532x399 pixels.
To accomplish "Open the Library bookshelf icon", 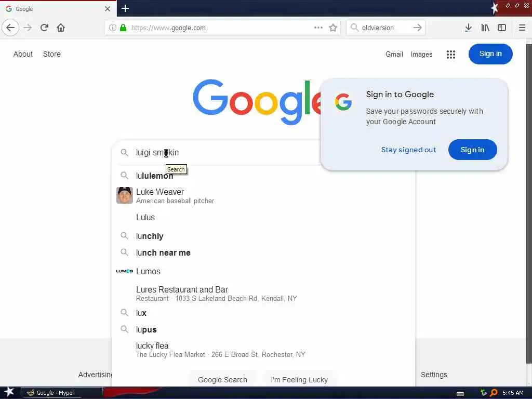I will pos(485,28).
